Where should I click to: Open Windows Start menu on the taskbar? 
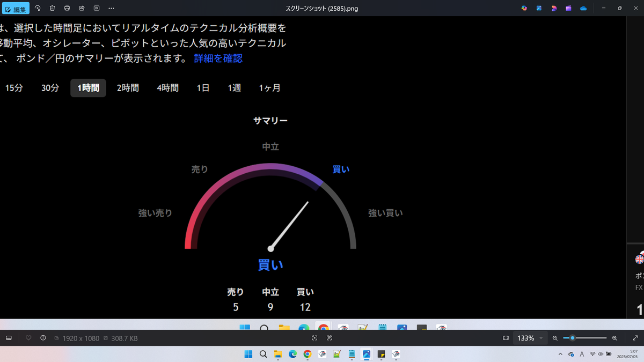(248, 354)
